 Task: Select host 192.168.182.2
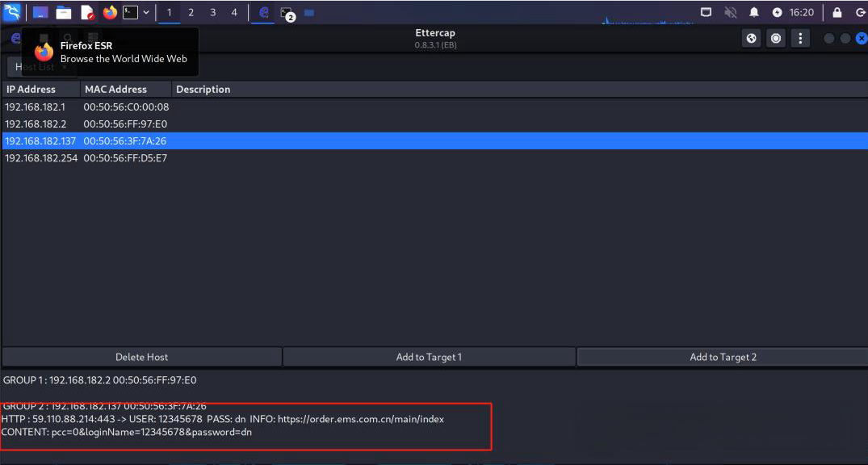[x=434, y=124]
